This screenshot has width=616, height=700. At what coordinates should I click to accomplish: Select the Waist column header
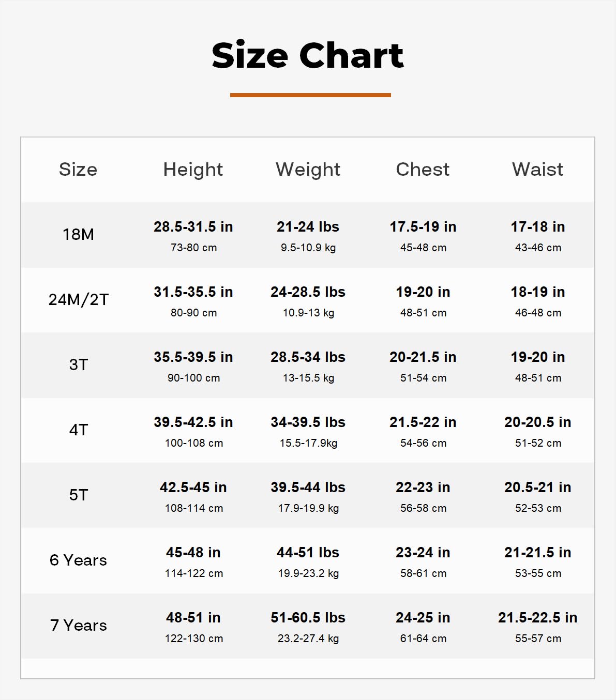pyautogui.click(x=538, y=170)
